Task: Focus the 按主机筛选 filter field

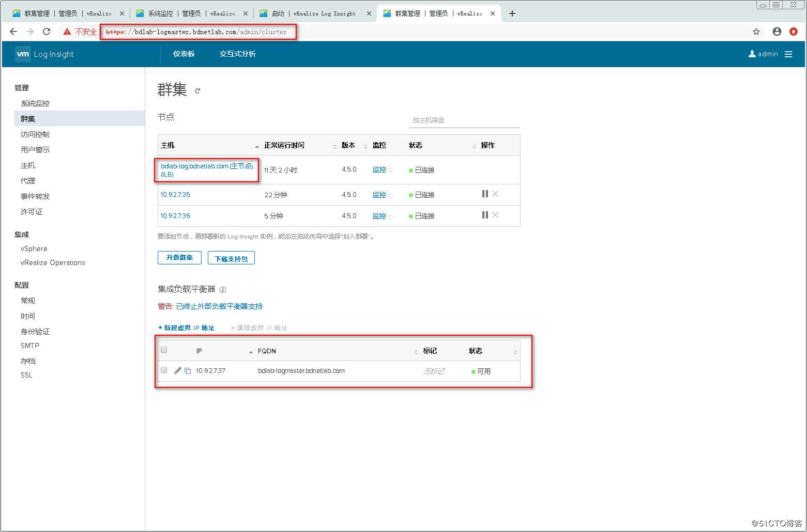Action: point(464,120)
